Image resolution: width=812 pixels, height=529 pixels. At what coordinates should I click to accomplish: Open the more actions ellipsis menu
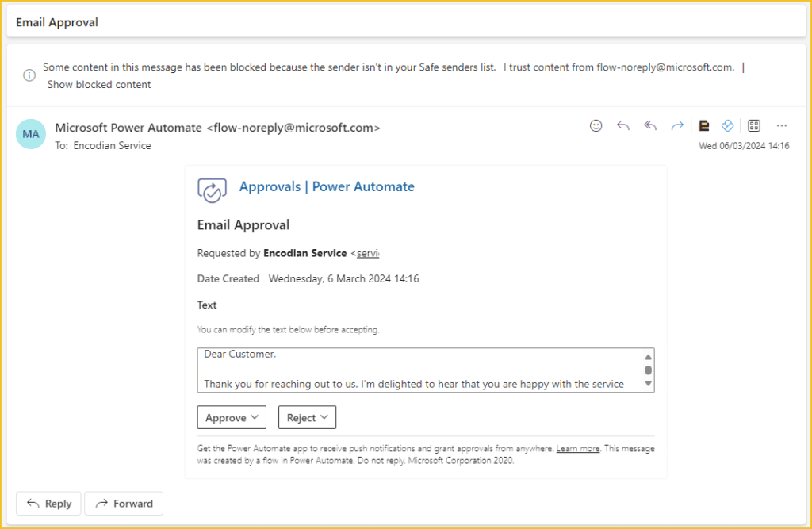[x=782, y=125]
